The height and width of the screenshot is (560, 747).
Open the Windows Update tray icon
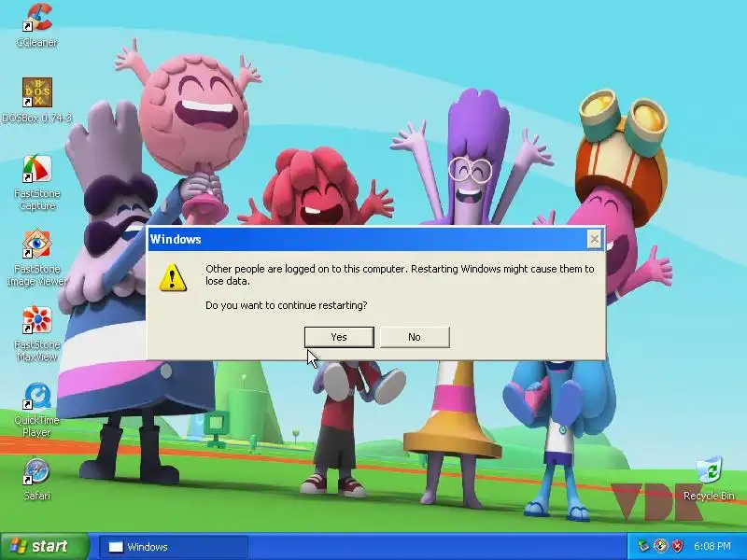coord(660,546)
